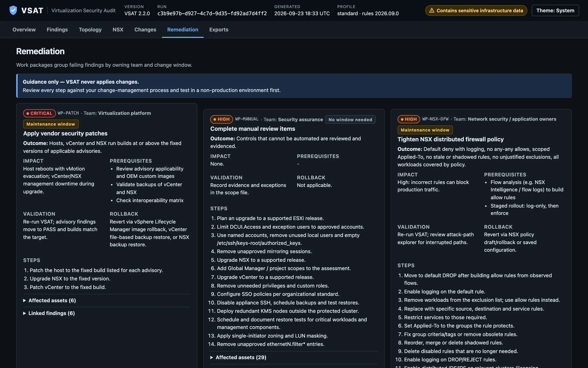Open the Overview tab
Screen dimensions: 588x368
[24, 29]
